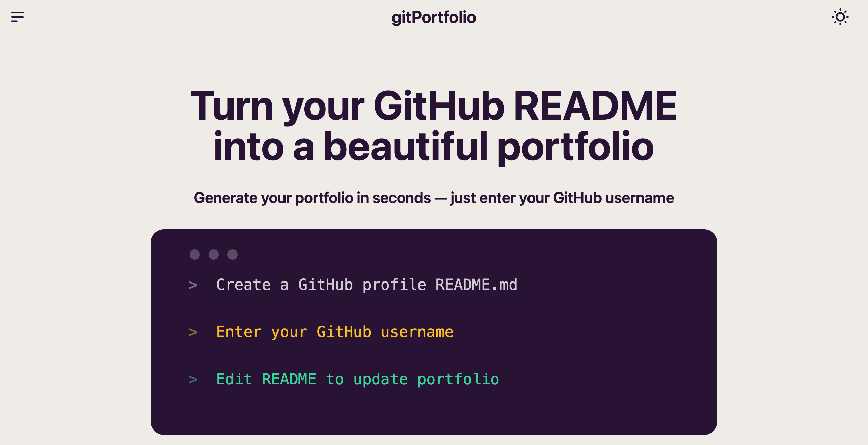
Task: Click the green prompt arrow before "Edit README"
Action: 193,380
